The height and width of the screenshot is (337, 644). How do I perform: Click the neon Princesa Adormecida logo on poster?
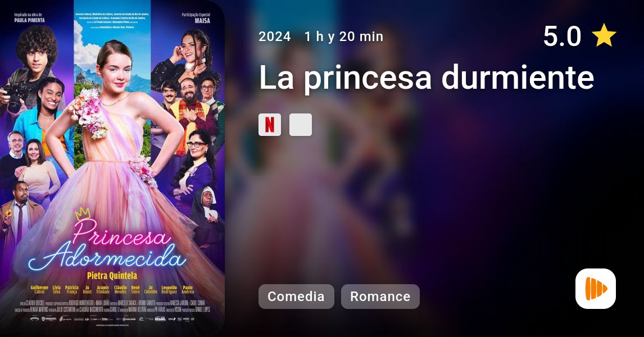pyautogui.click(x=107, y=246)
